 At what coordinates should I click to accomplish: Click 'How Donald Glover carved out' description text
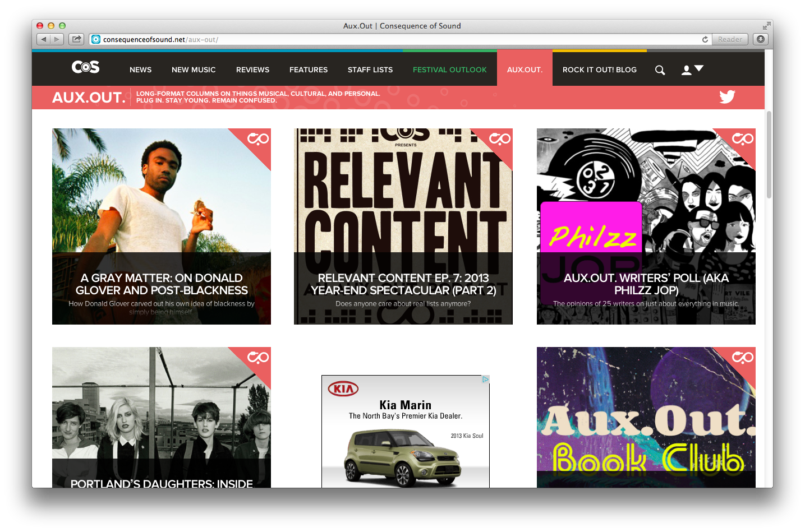click(162, 308)
